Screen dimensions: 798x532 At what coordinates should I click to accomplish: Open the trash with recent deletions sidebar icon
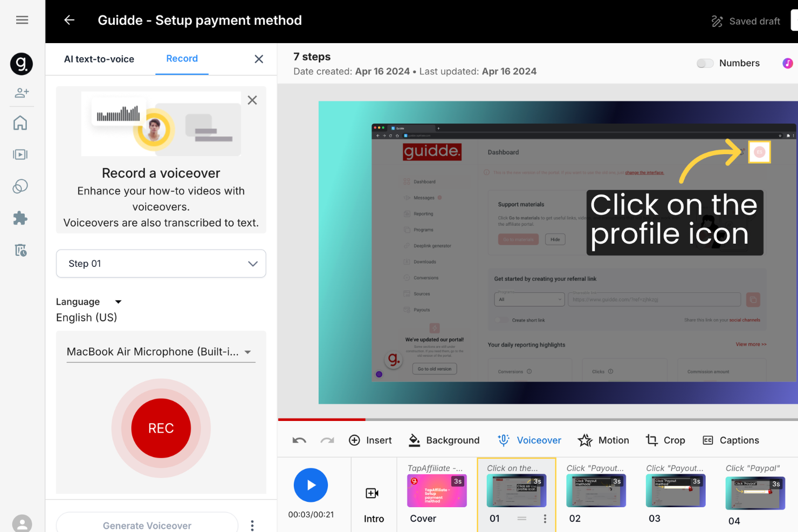click(20, 250)
